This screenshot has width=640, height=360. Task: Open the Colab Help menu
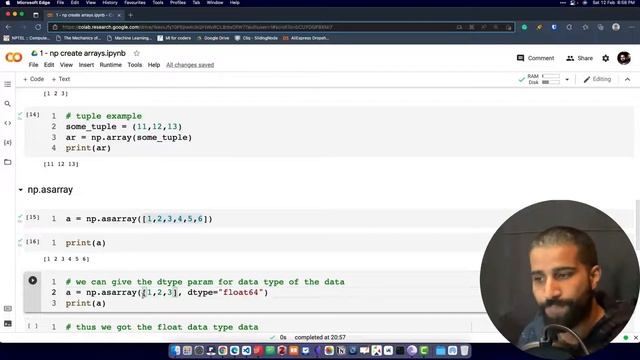(x=154, y=65)
